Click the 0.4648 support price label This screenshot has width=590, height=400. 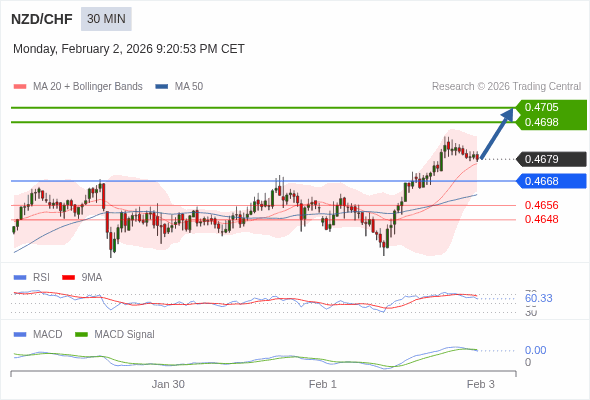(x=541, y=219)
